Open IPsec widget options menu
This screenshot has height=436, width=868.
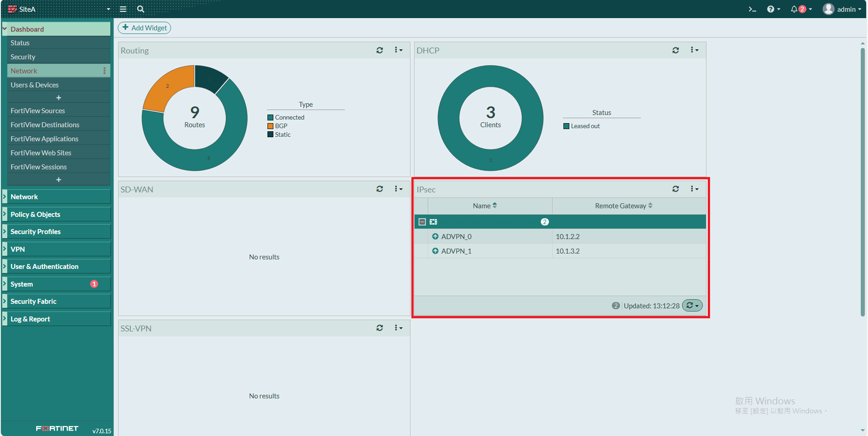(x=694, y=189)
